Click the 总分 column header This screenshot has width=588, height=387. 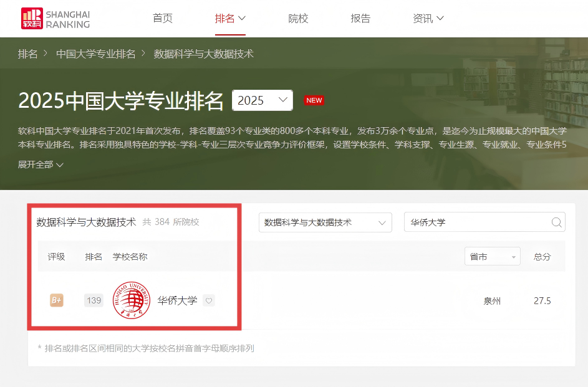(542, 257)
